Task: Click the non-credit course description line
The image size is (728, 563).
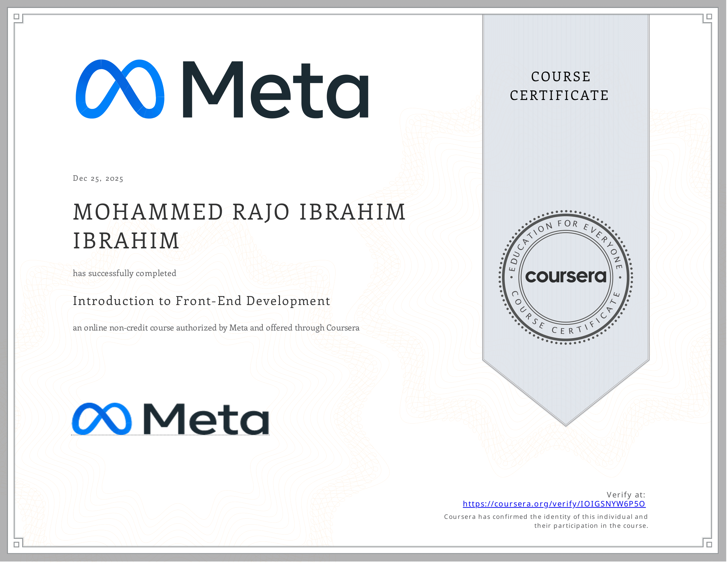Action: (x=216, y=328)
